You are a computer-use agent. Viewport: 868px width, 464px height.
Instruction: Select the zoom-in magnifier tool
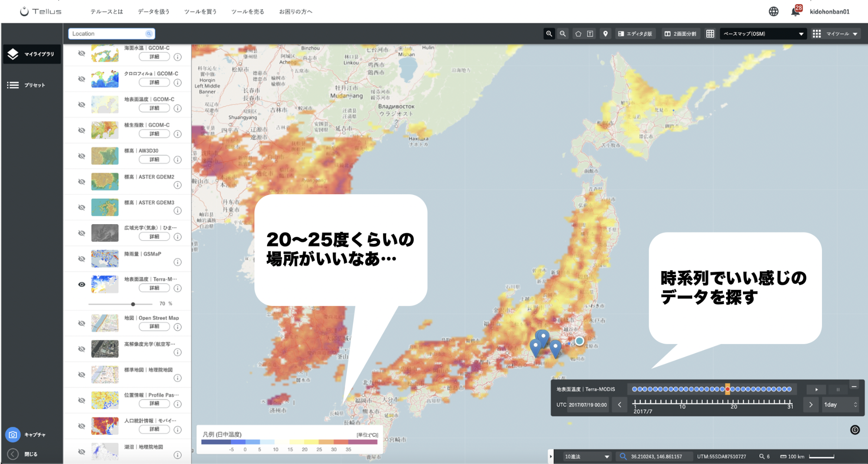pyautogui.click(x=549, y=34)
